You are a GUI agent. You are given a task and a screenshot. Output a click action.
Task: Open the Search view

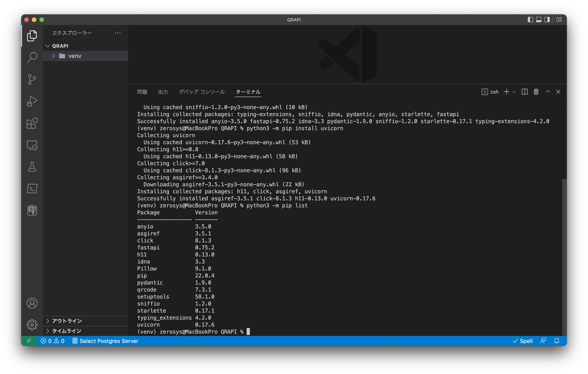pos(32,58)
